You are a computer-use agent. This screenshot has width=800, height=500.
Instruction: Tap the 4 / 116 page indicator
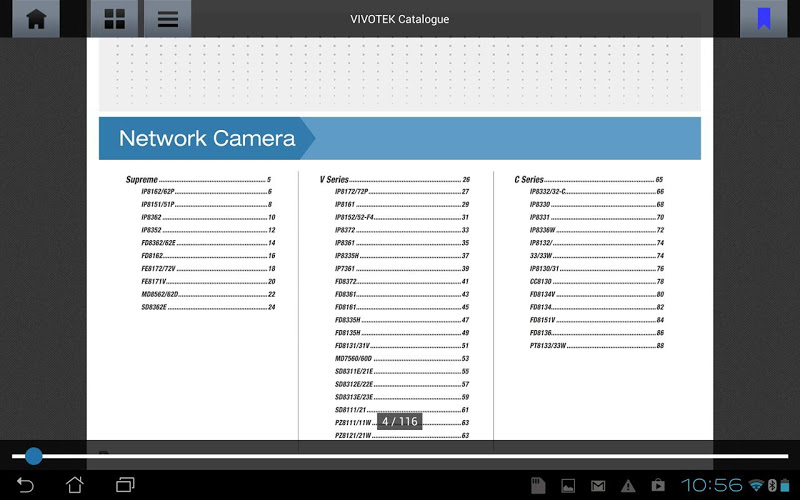pos(399,421)
